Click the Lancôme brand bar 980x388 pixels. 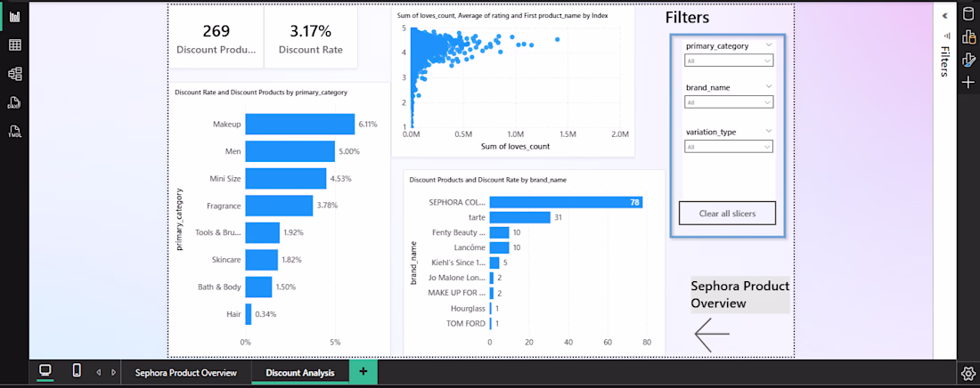click(x=499, y=247)
